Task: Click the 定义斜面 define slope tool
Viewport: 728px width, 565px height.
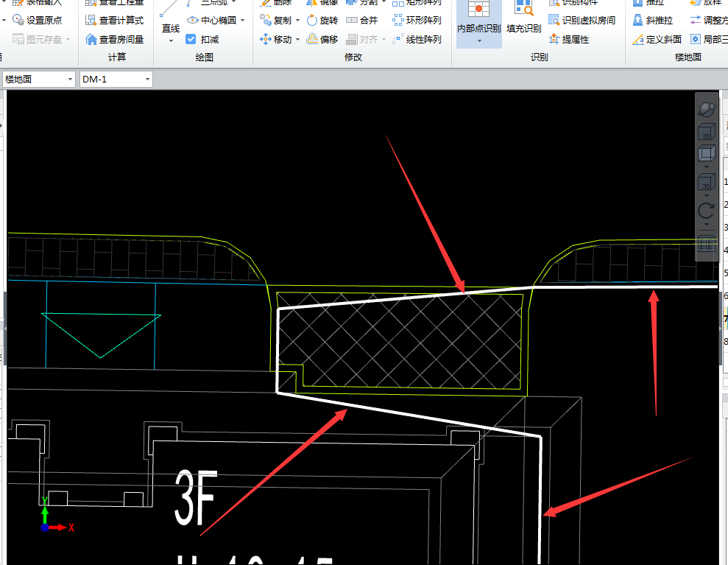Action: (657, 40)
